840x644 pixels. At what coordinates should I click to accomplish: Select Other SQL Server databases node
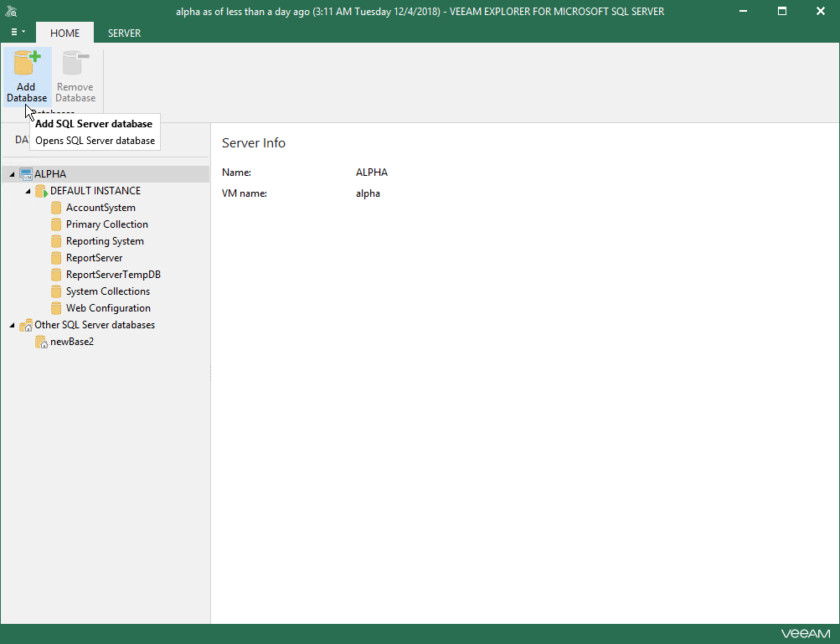coord(95,325)
